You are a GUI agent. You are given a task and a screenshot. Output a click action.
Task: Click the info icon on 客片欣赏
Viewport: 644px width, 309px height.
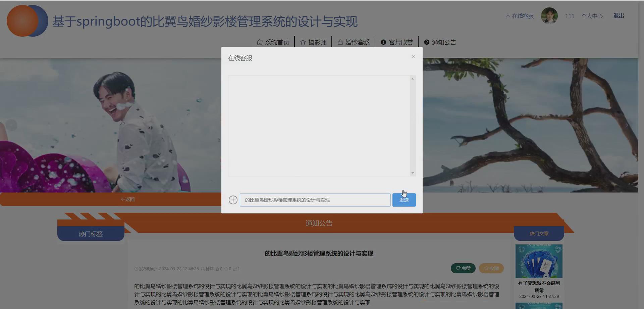click(x=383, y=42)
